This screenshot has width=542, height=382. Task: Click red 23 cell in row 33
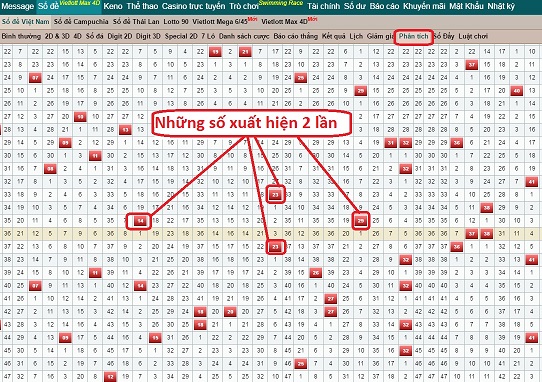275,195
